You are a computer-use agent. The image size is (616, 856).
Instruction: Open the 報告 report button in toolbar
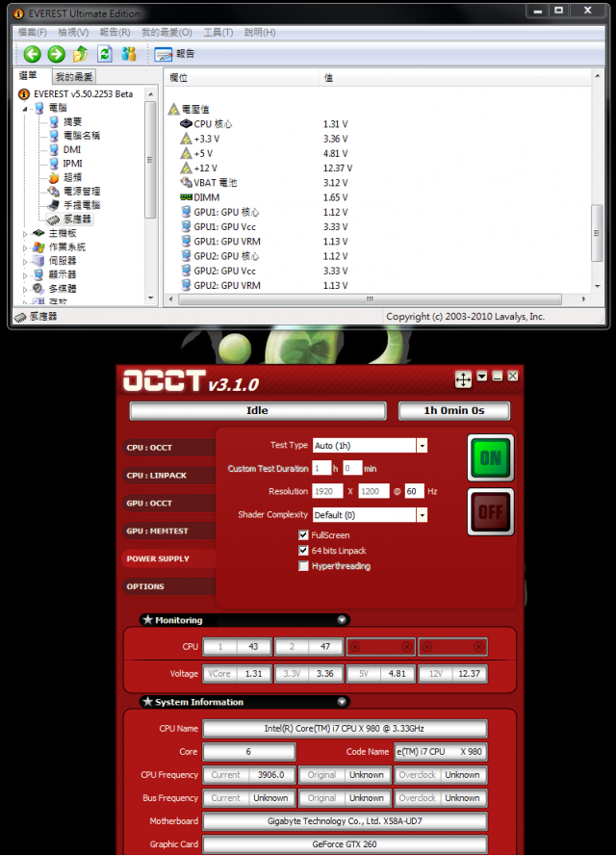(174, 54)
